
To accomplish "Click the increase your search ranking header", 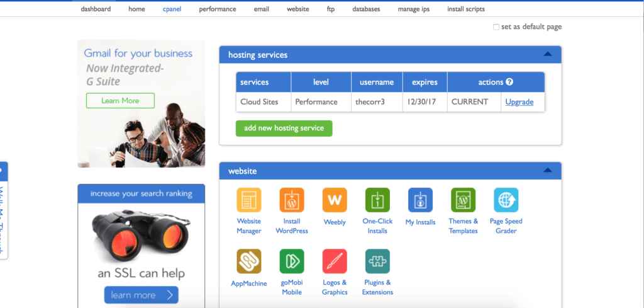I will [142, 194].
